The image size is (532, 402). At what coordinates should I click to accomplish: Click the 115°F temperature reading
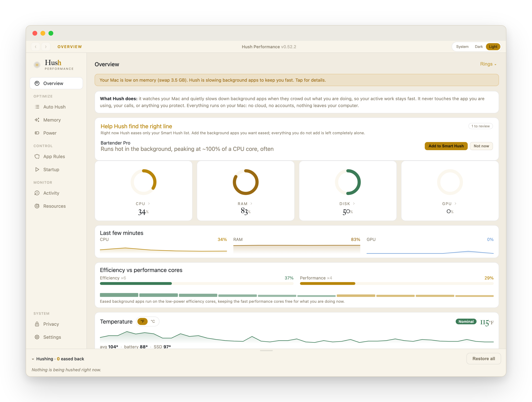[487, 322]
